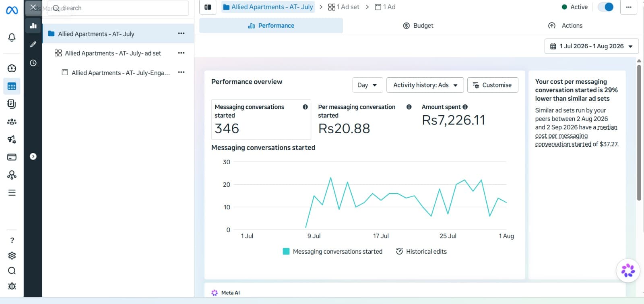Toggle the Active campaign switch
The image size is (644, 304).
pyautogui.click(x=605, y=7)
